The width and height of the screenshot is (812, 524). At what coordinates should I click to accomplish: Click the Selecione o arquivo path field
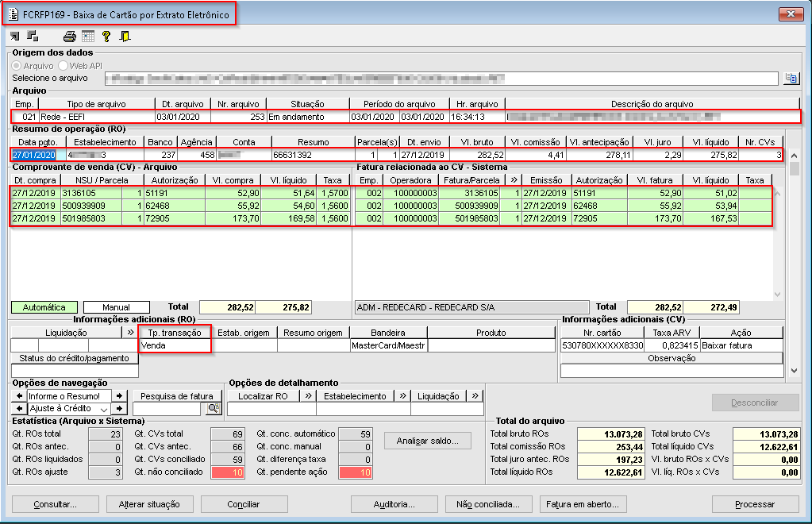pyautogui.click(x=441, y=78)
